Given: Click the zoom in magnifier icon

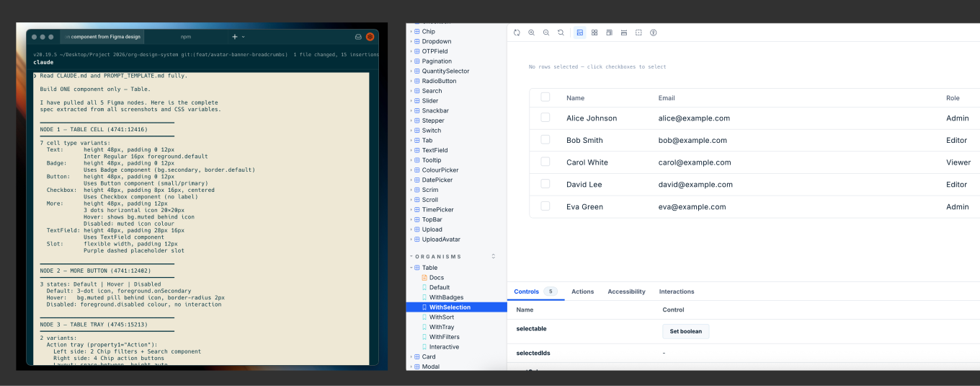Looking at the screenshot, I should [531, 32].
